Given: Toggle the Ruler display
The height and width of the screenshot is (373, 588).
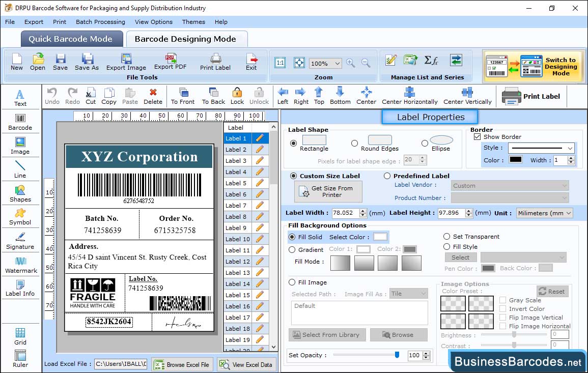Looking at the screenshot, I should coord(20,359).
